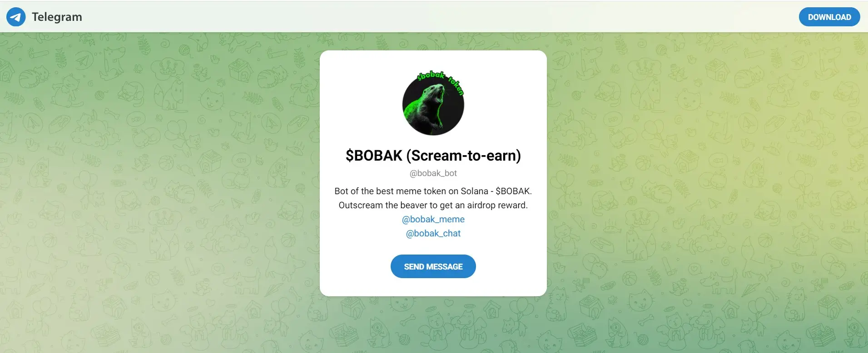Select the @bobak_bot username text

pos(433,173)
